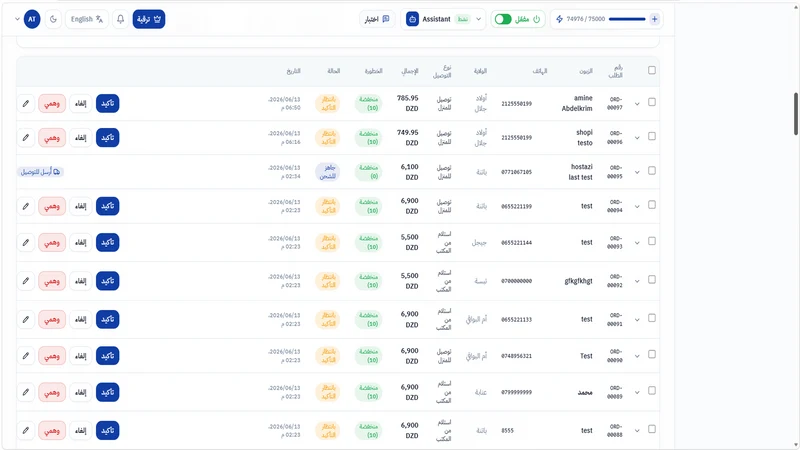Viewport: 800px width, 450px height.
Task: Edit order ORD-00090 with pencil icon
Action: (x=26, y=356)
